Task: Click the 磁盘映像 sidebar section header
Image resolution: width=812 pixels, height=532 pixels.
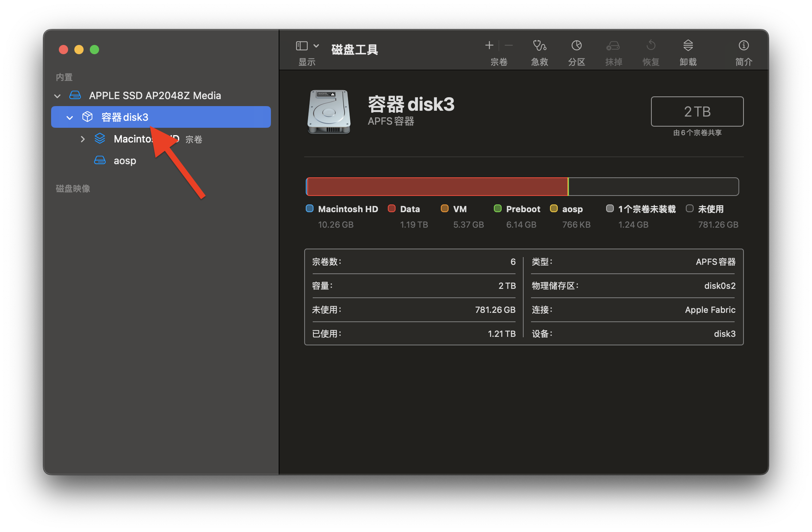Action: [73, 189]
